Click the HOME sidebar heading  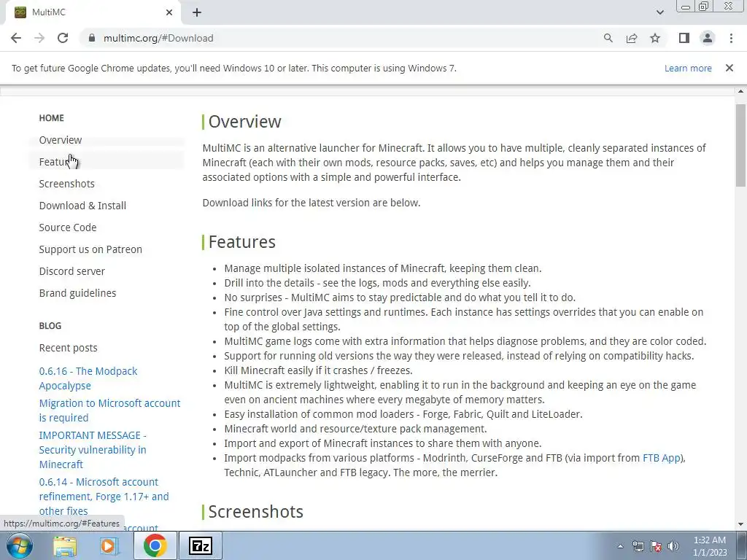(x=52, y=118)
